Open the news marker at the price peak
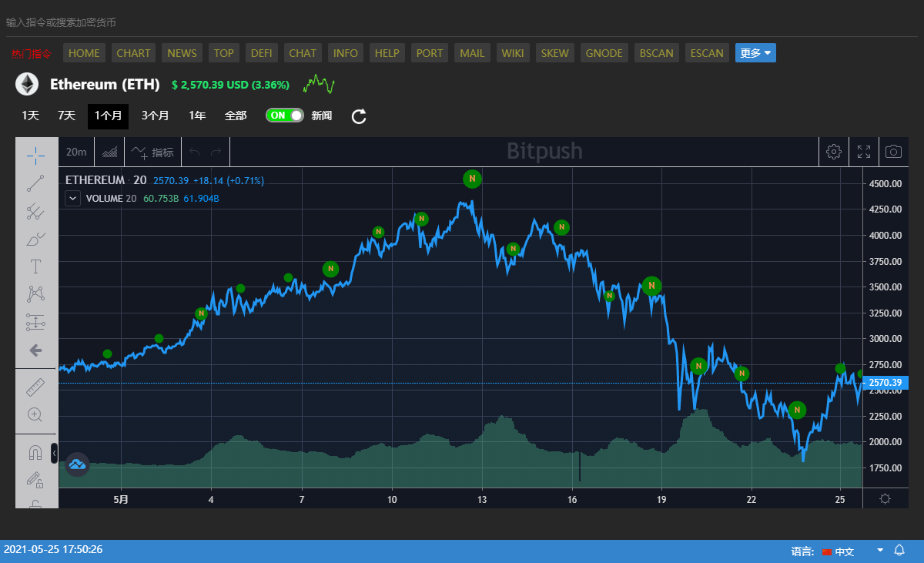The width and height of the screenshot is (924, 563). click(473, 179)
